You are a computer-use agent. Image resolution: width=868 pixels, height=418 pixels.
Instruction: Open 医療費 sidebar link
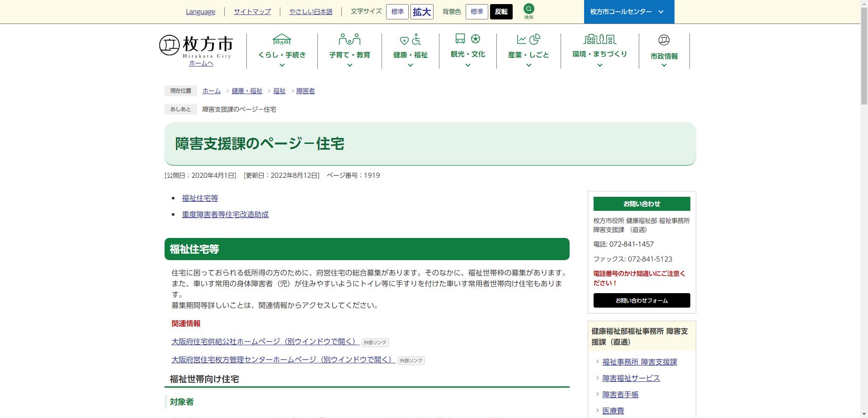click(613, 411)
